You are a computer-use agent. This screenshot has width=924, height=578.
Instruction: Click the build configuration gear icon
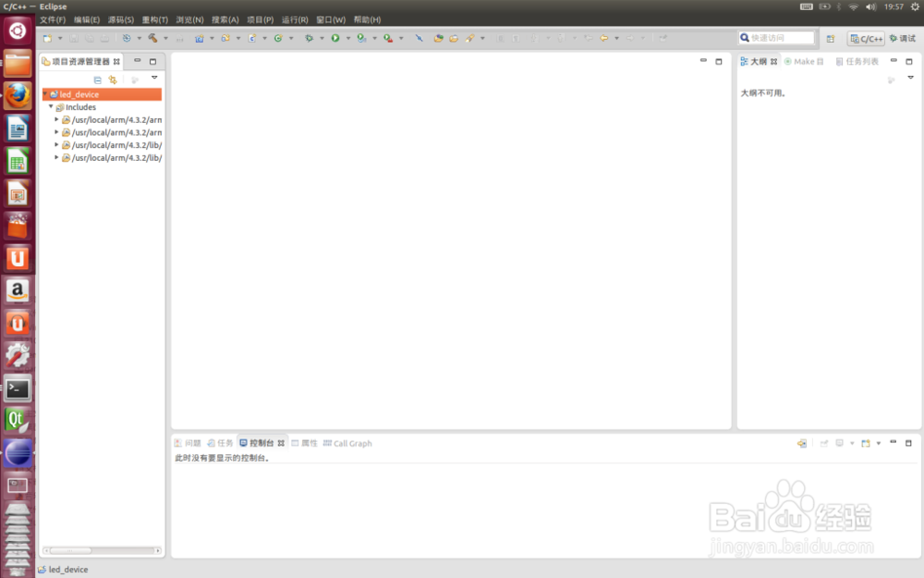pos(127,38)
